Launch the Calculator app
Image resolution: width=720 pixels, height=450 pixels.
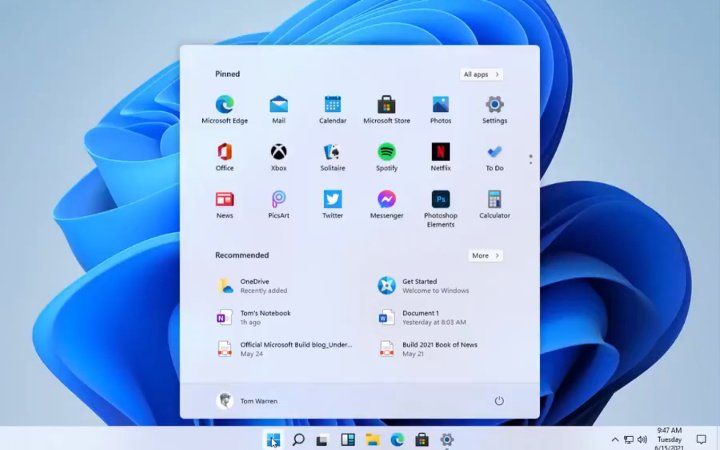coord(495,204)
